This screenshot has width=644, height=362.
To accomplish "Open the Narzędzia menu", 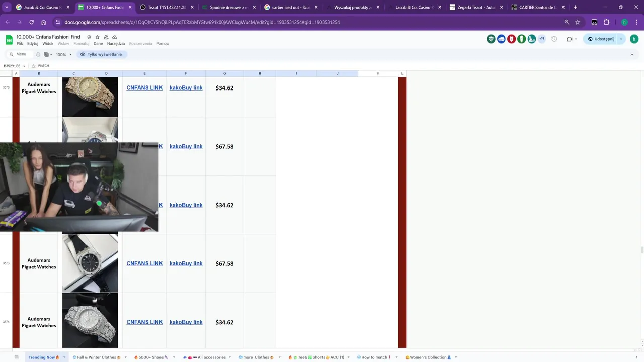I will (116, 44).
